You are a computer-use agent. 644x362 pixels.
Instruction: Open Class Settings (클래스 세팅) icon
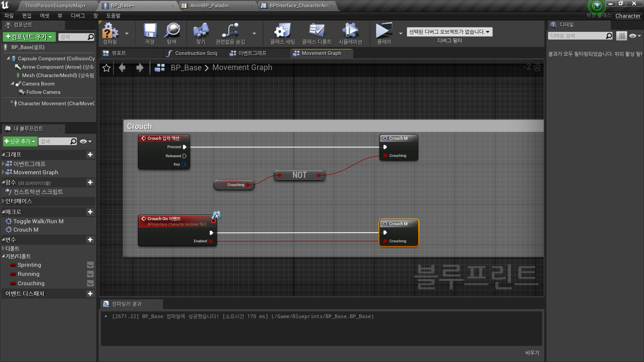click(x=282, y=31)
